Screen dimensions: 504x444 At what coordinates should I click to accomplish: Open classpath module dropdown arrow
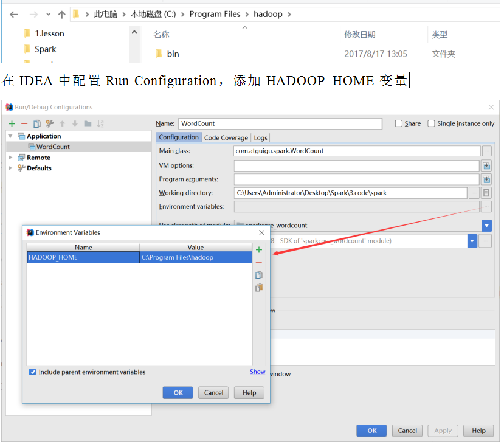tap(487, 226)
